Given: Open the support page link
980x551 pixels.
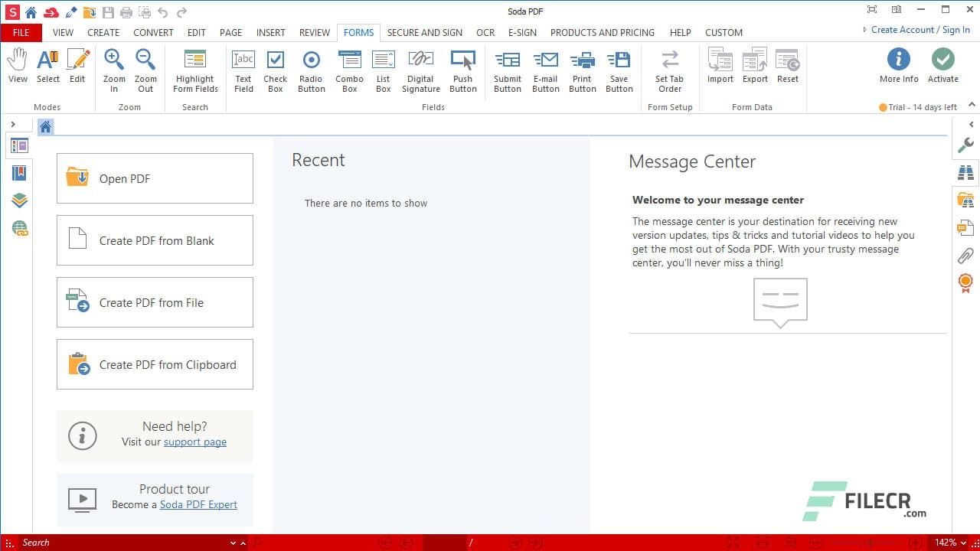Looking at the screenshot, I should 194,442.
